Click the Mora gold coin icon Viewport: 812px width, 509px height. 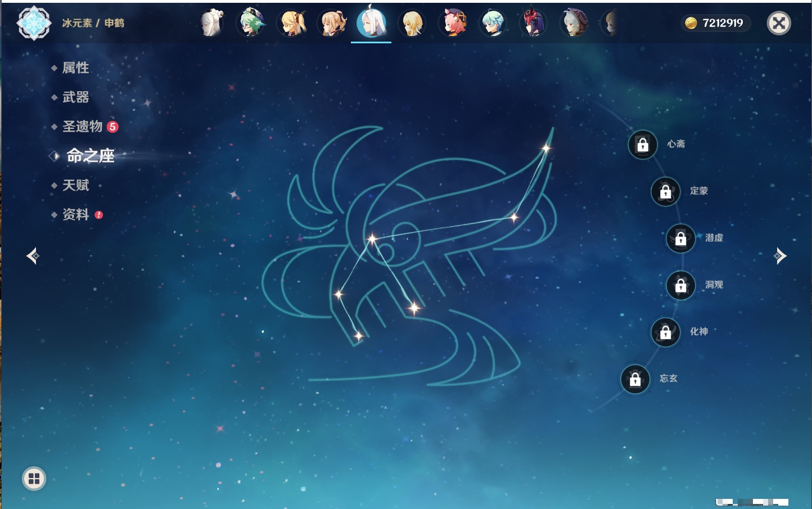pyautogui.click(x=691, y=23)
